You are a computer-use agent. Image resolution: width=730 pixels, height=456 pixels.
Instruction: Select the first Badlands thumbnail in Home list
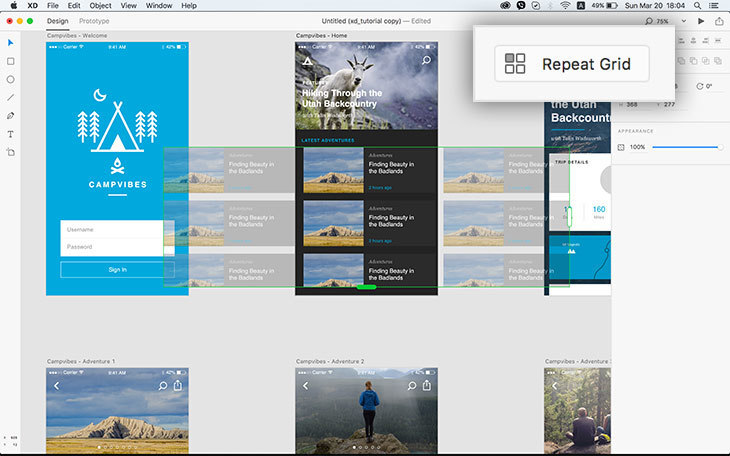(333, 170)
